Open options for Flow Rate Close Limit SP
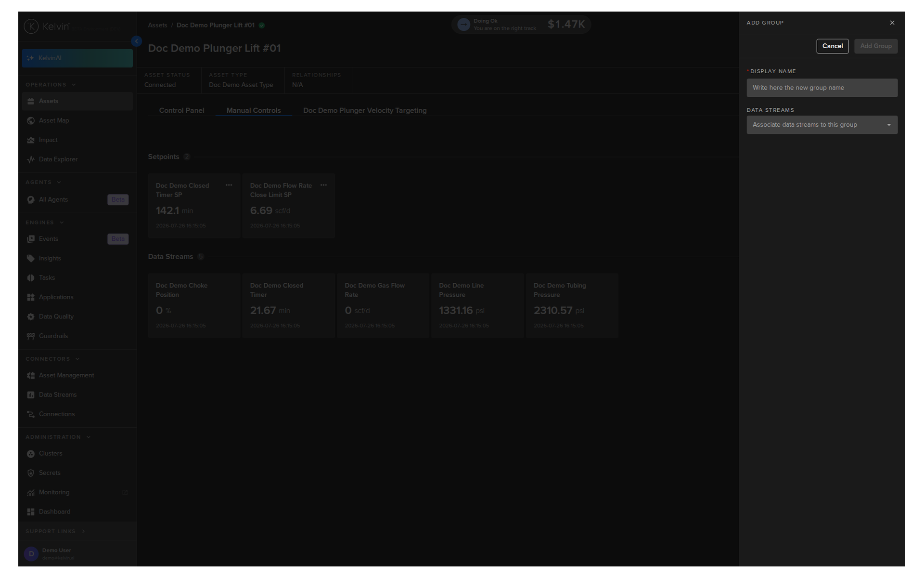 pos(323,185)
